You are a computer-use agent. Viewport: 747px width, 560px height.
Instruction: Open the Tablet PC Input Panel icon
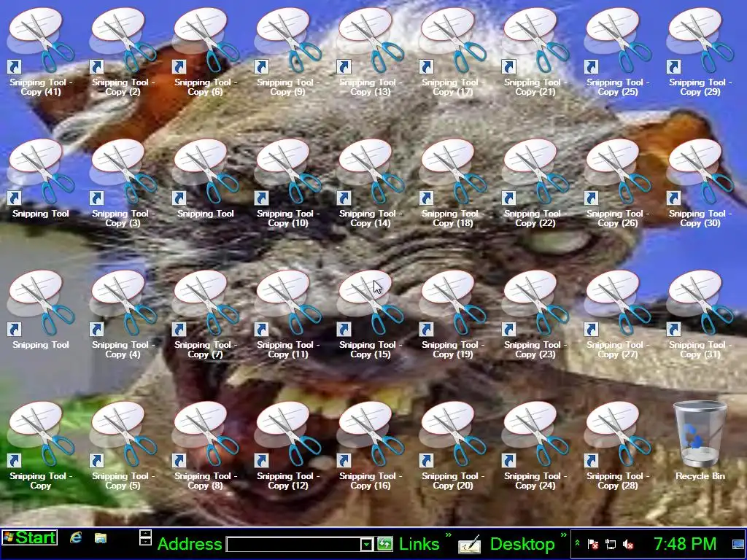tap(469, 544)
